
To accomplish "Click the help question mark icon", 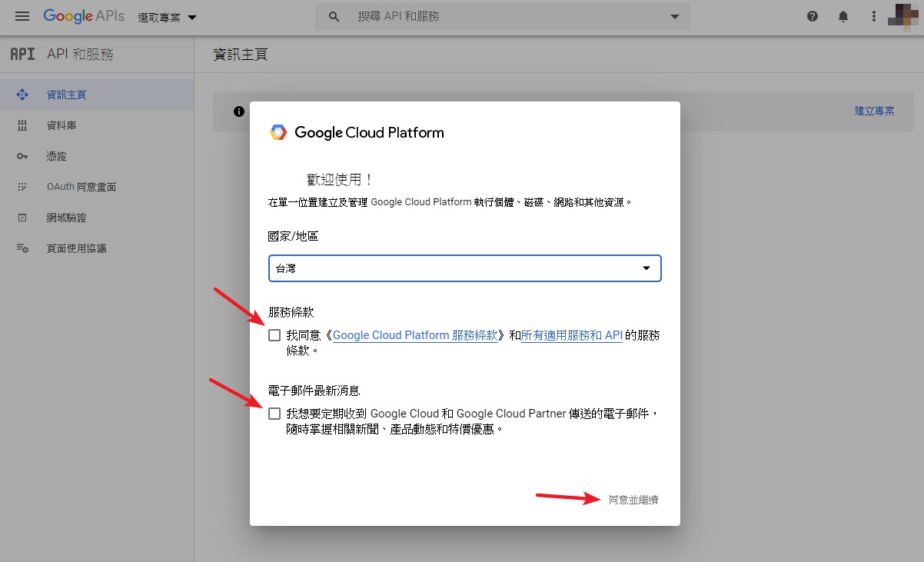I will coord(813,16).
